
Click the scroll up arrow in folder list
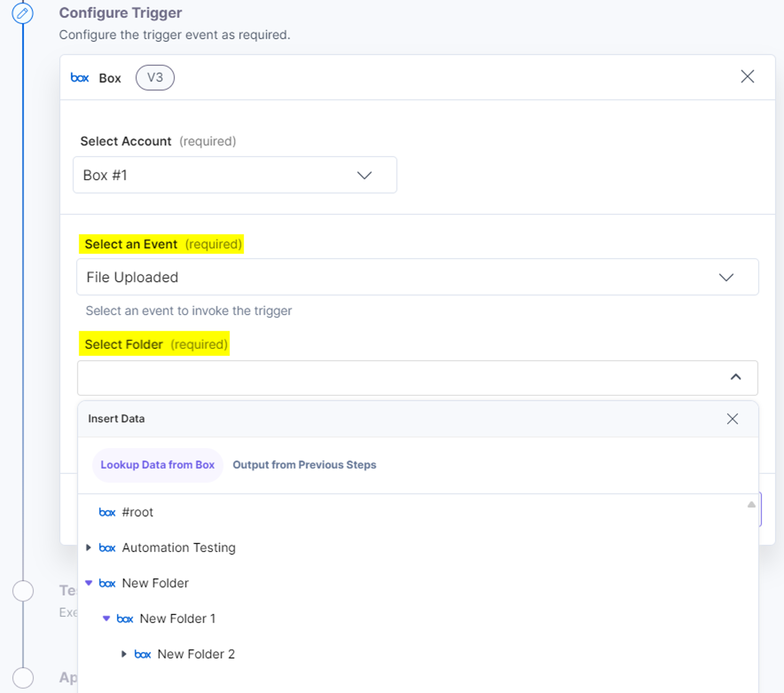[x=751, y=504]
